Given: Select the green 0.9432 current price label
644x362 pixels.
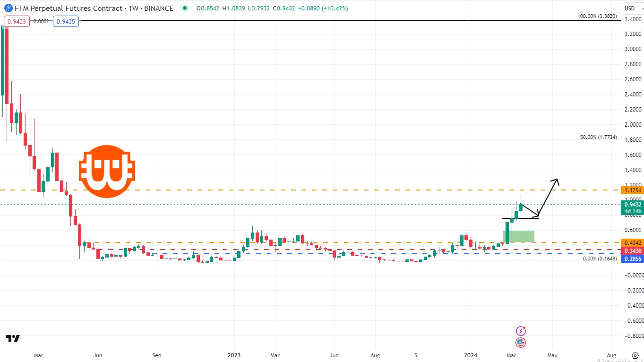Looking at the screenshot, I should coord(632,205).
